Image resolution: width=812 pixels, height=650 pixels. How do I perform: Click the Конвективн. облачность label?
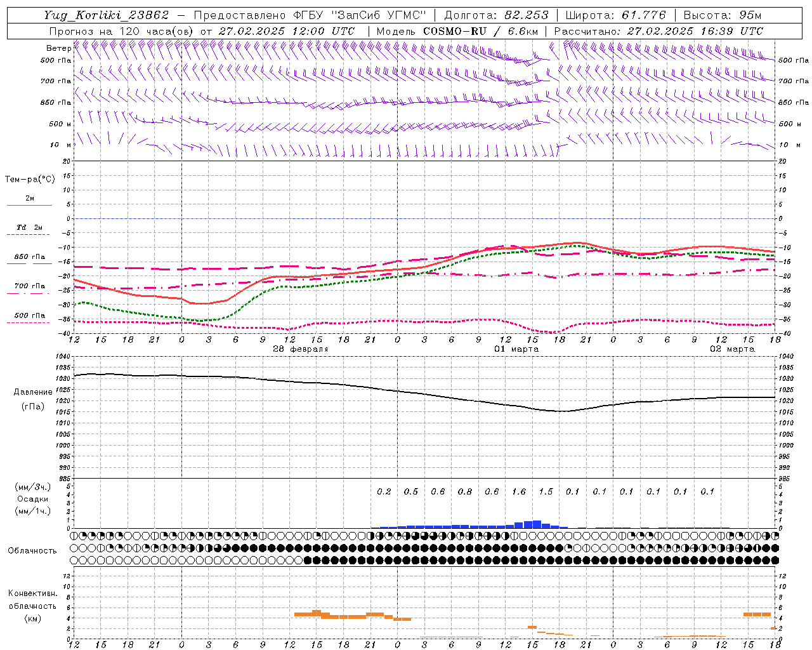(33, 599)
